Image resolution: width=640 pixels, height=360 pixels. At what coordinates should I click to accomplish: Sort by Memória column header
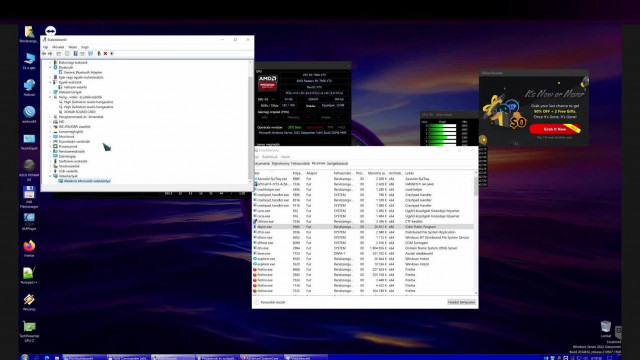[x=376, y=173]
